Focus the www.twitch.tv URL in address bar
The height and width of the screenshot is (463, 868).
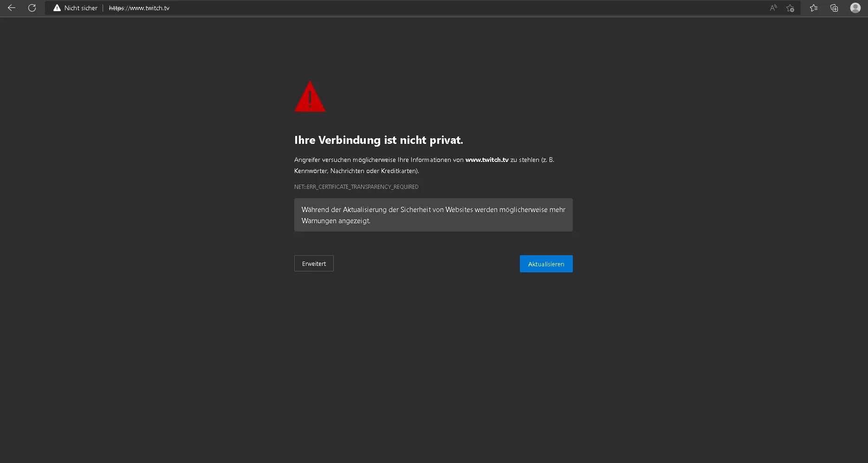(x=149, y=8)
